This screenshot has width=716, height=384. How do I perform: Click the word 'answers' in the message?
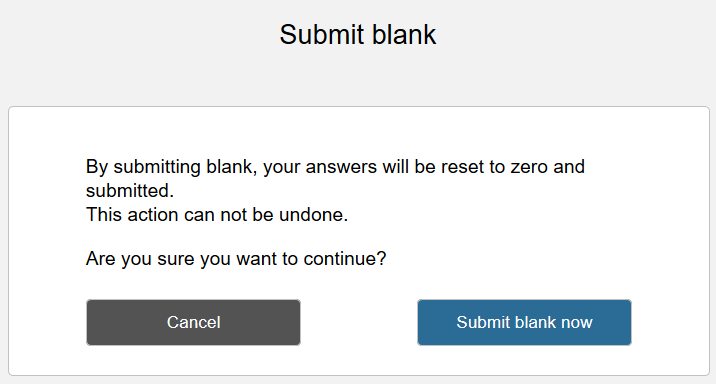[x=341, y=167]
